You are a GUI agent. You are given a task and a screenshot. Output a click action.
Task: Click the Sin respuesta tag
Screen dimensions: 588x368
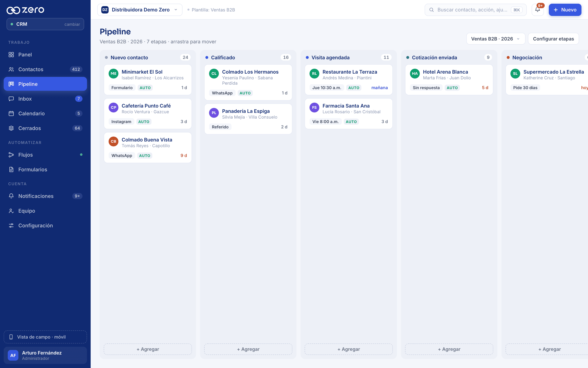click(426, 88)
